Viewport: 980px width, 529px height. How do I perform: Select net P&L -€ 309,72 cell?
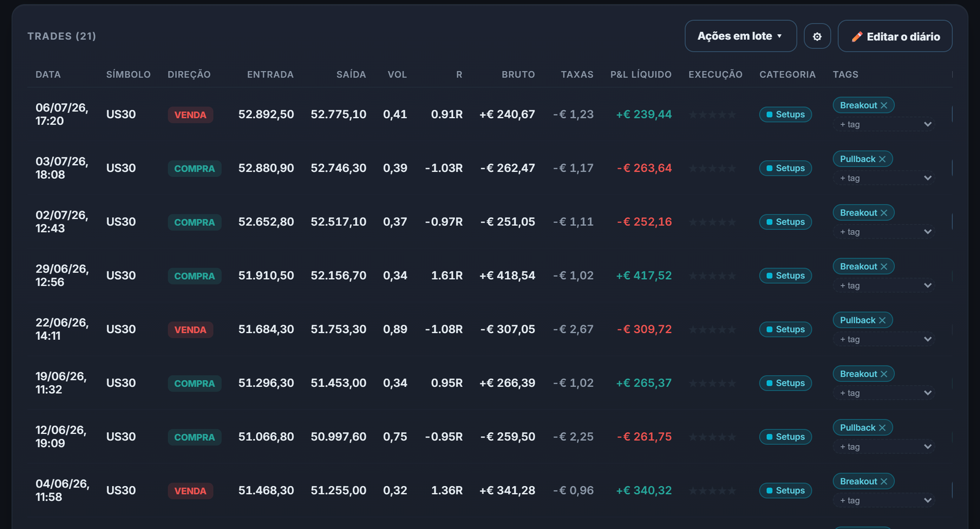[644, 329]
